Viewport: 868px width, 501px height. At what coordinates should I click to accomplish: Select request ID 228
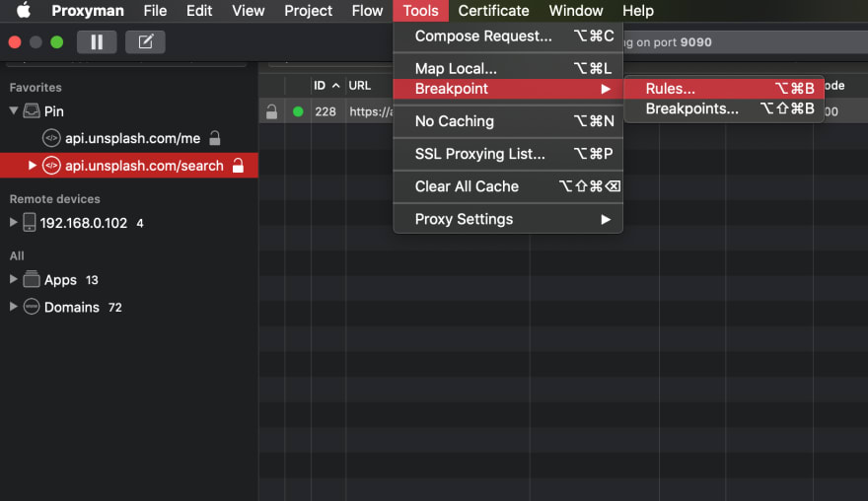[x=325, y=111]
